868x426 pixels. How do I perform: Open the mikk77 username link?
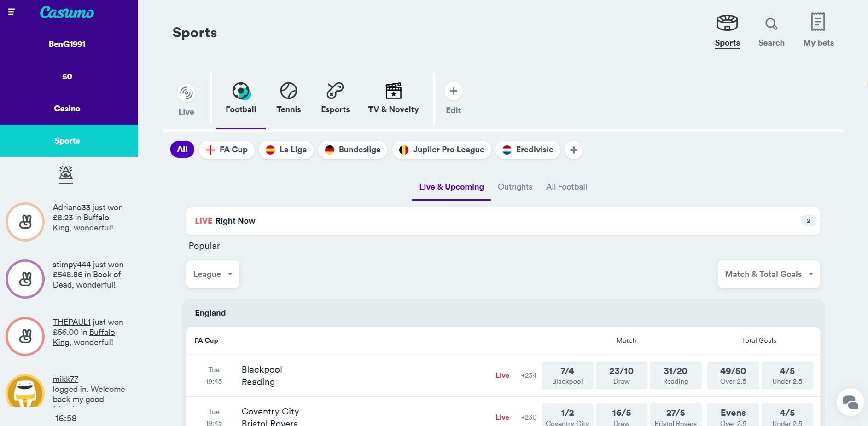point(65,379)
